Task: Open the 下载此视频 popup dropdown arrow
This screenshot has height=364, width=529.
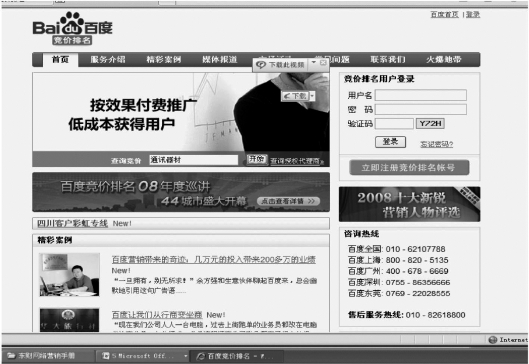Action: pyautogui.click(x=314, y=62)
